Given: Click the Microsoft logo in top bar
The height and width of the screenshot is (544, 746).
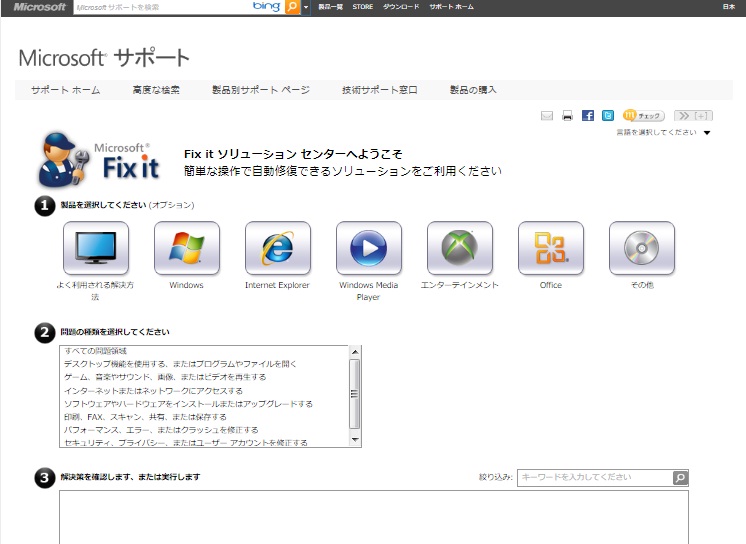Looking at the screenshot, I should pos(39,7).
